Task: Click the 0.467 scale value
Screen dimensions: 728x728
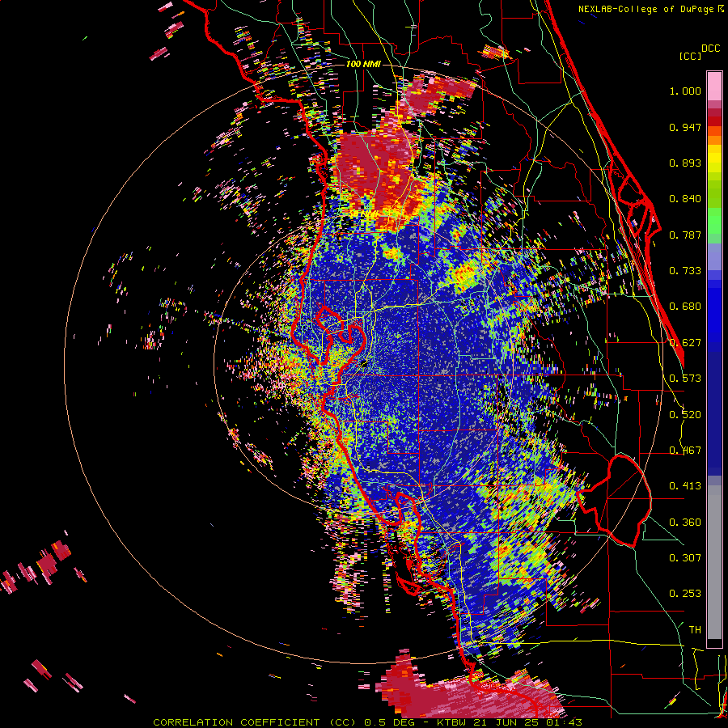Action: click(x=685, y=451)
